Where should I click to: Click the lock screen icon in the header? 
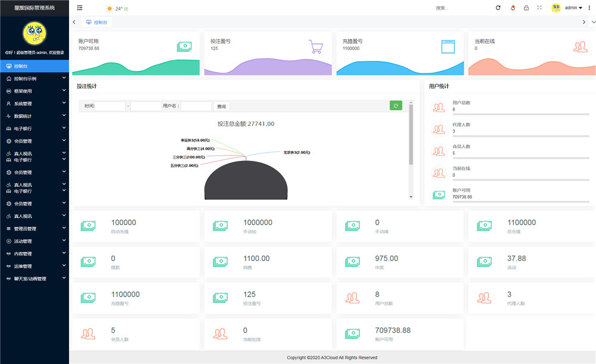[526, 7]
